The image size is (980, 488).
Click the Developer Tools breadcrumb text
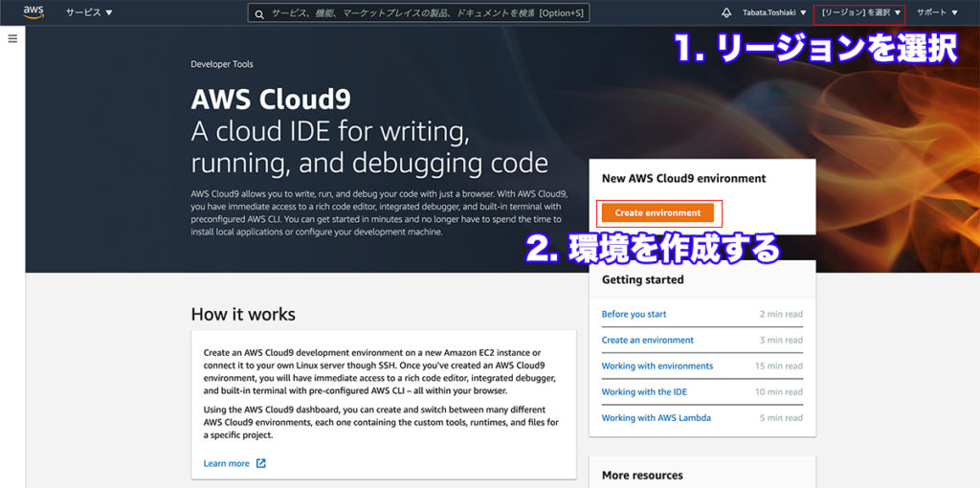click(x=222, y=64)
